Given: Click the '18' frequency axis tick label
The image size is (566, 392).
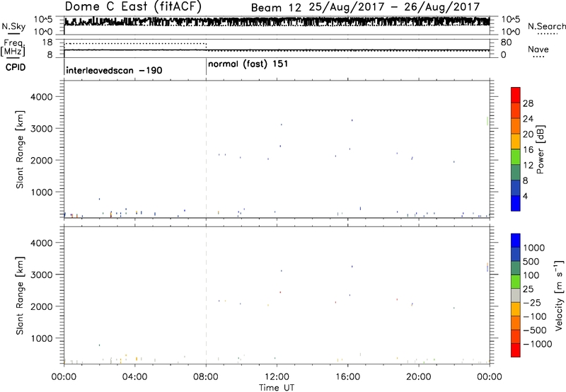Looking at the screenshot, I should tap(47, 42).
